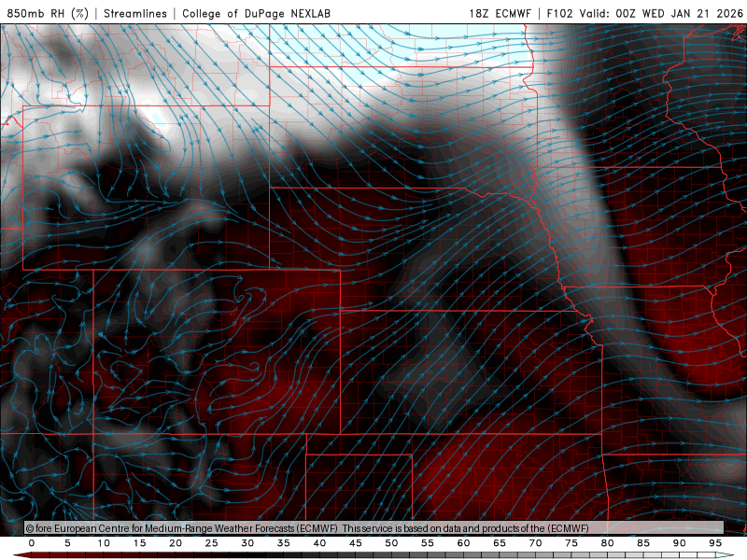Click the '30' label on the color scale

coord(247,543)
